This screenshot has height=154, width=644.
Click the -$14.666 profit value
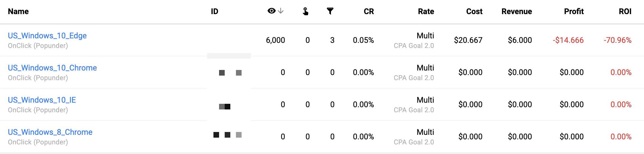pos(568,40)
